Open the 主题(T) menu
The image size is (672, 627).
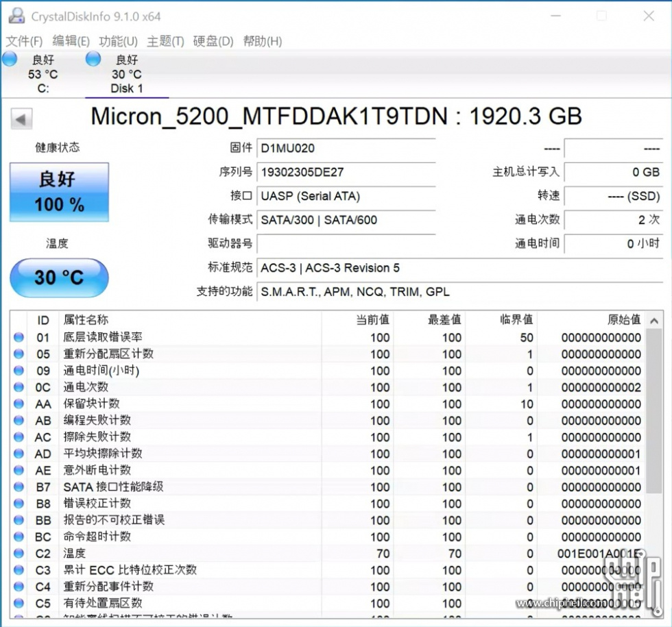(165, 41)
